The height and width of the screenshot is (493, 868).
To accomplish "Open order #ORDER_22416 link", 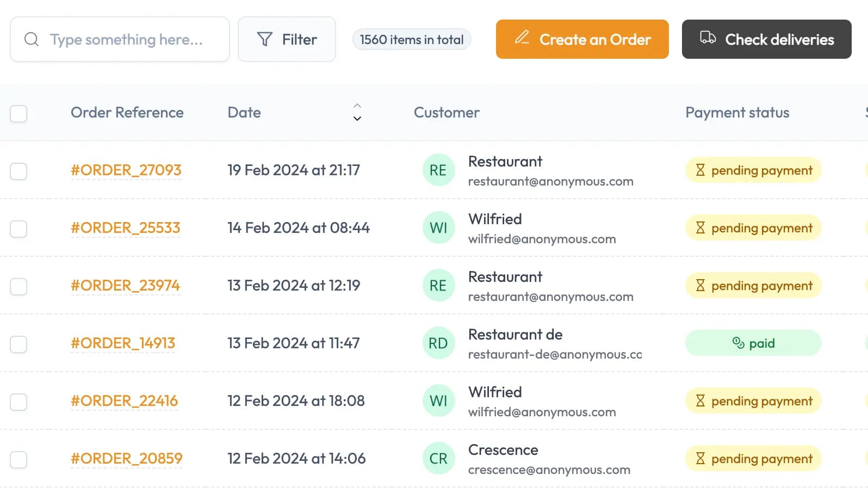I will [125, 401].
